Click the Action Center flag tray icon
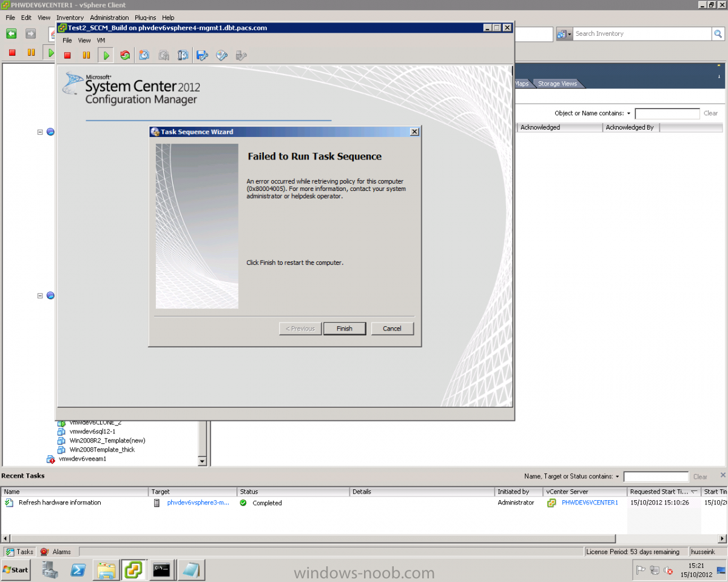728x582 pixels. 640,570
